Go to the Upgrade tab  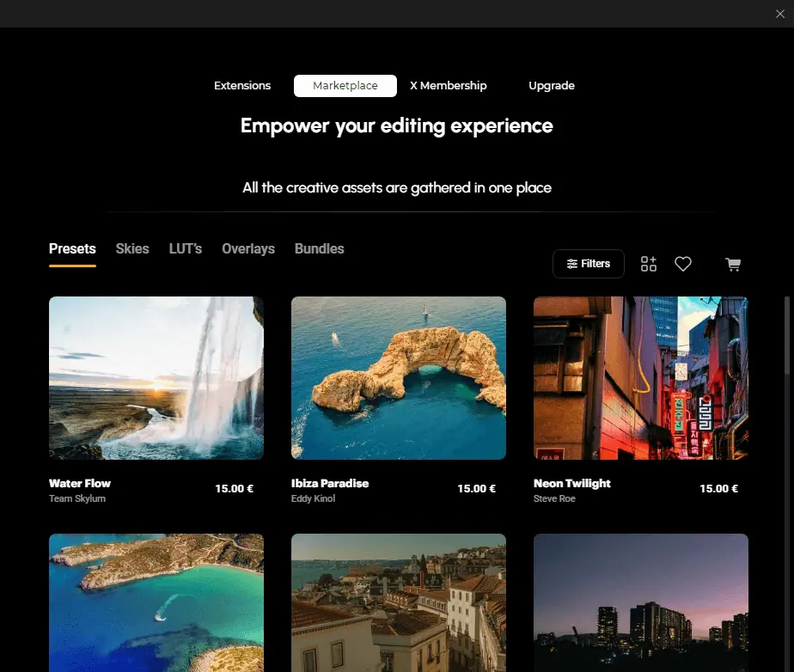pyautogui.click(x=552, y=86)
